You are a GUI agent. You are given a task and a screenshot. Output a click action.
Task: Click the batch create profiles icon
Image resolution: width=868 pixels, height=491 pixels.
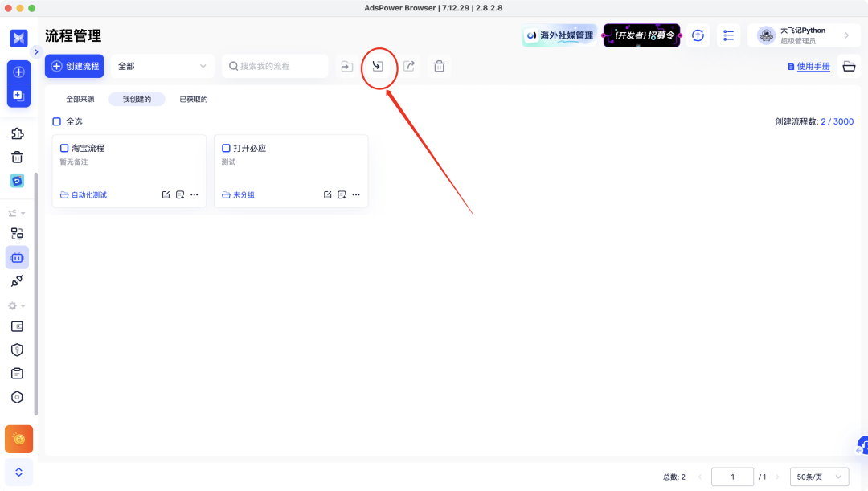18,95
